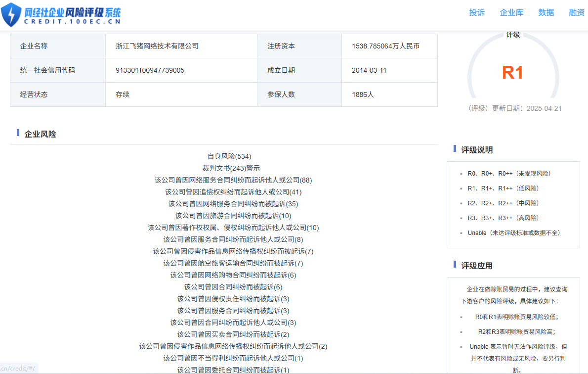
Task: Open the 融资 navigation menu
Action: tap(577, 12)
